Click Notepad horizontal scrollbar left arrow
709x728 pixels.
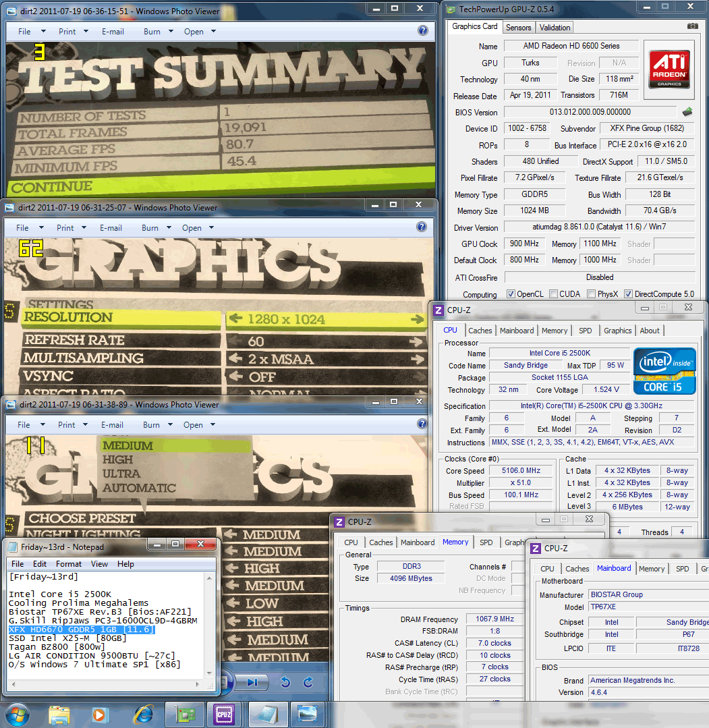pyautogui.click(x=13, y=684)
